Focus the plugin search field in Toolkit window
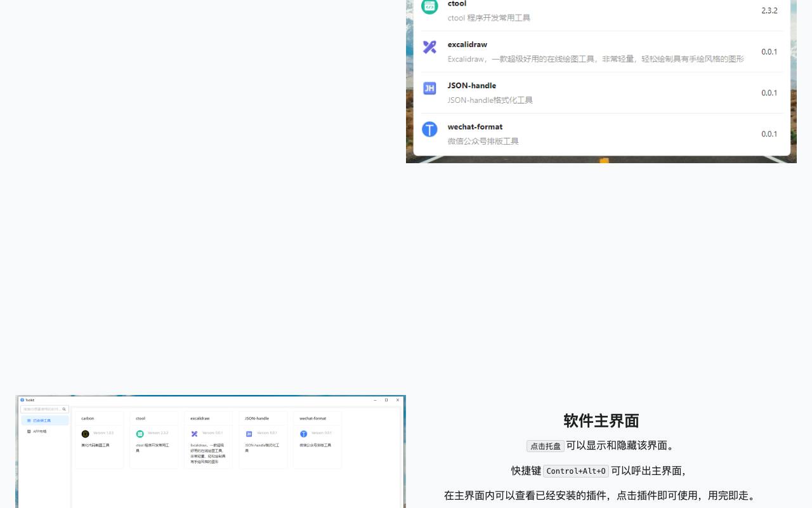 click(44, 410)
